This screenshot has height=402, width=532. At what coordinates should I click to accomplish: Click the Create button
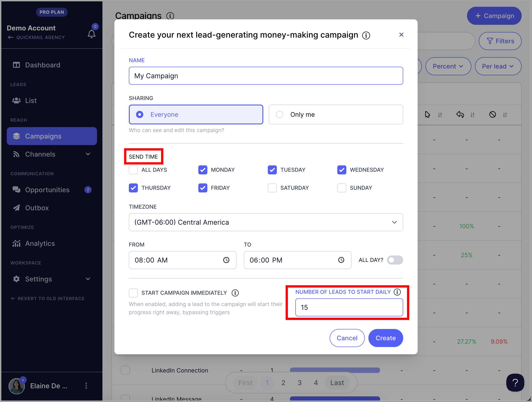coord(386,338)
